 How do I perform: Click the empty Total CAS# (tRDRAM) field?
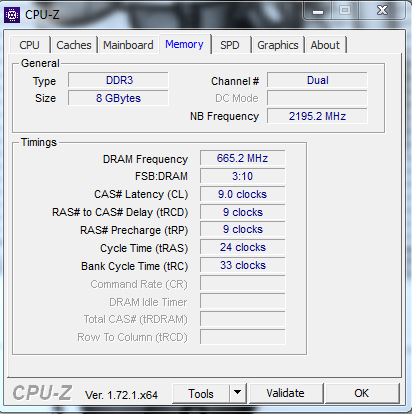[x=243, y=319]
